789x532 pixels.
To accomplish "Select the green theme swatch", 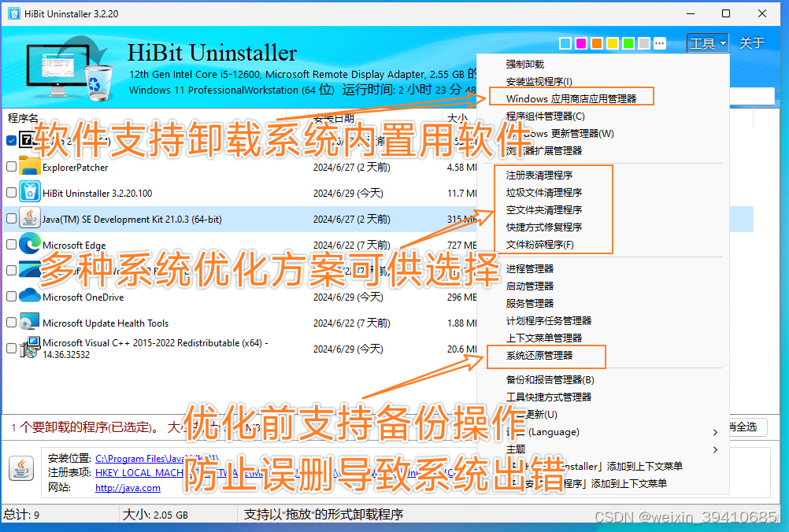I will 628,44.
